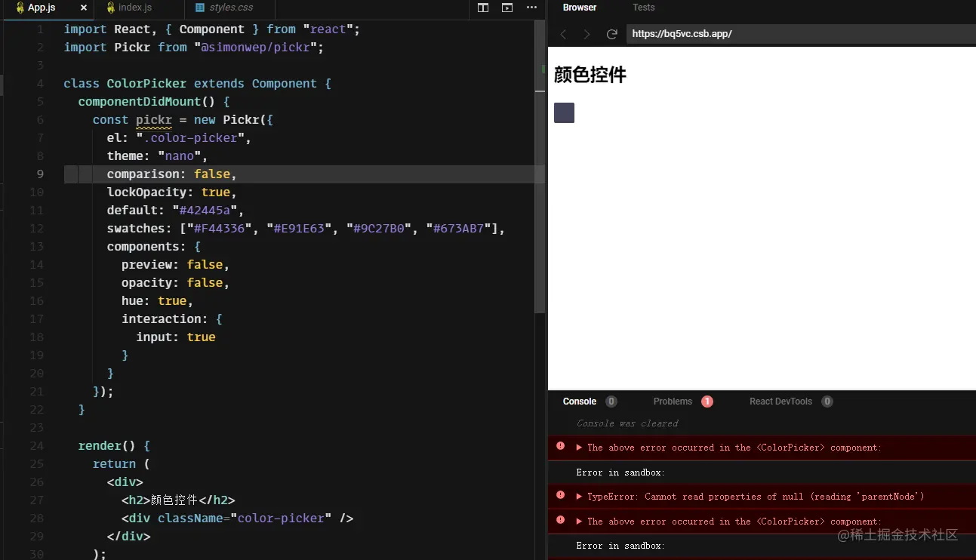Click the color picker swatch in preview

click(564, 112)
